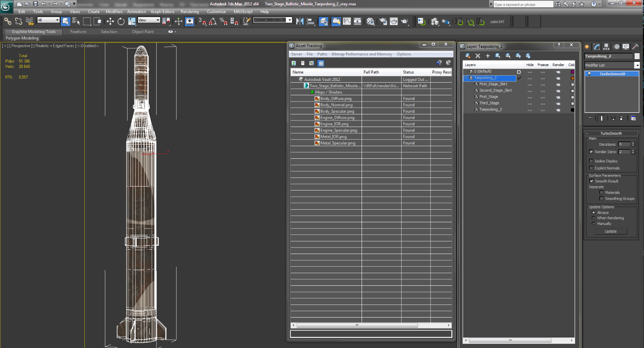Open the Graph Editors menu
Viewport: 644px width, 348px height.
pyautogui.click(x=163, y=12)
